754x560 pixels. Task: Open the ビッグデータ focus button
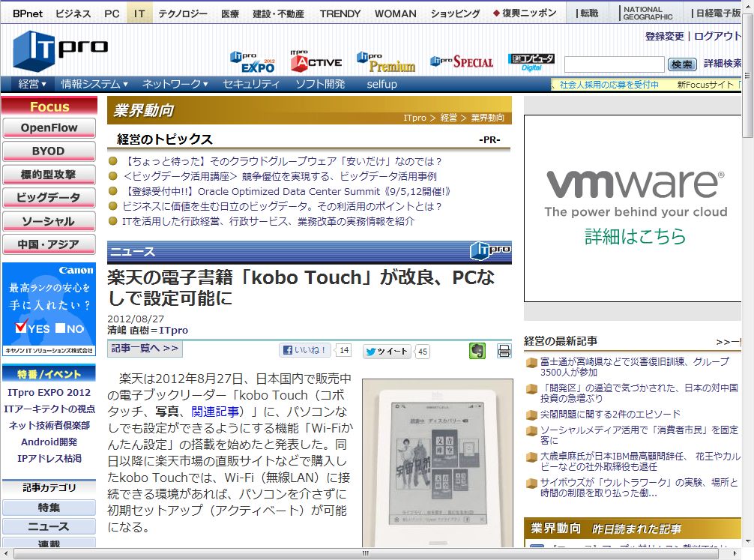[49, 198]
